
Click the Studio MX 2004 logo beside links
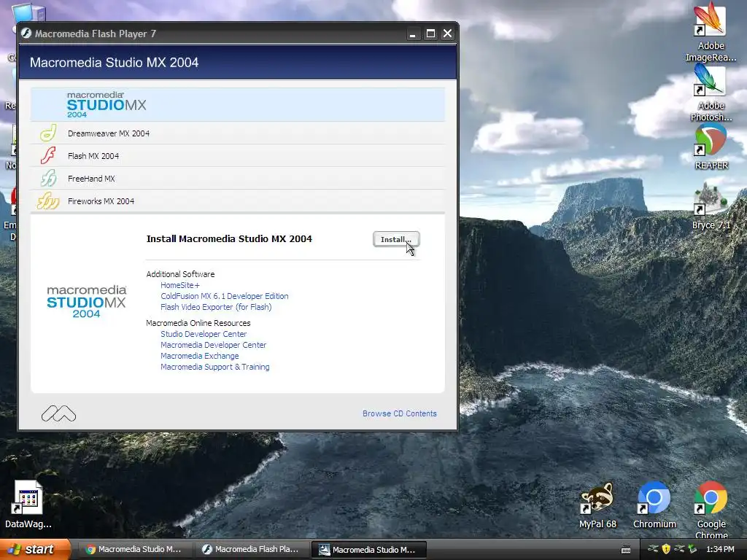87,301
